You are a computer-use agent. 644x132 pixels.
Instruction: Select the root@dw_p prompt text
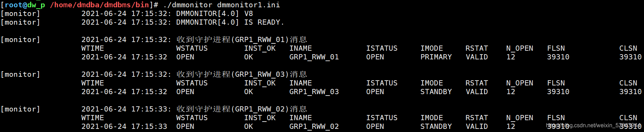(x=25, y=5)
